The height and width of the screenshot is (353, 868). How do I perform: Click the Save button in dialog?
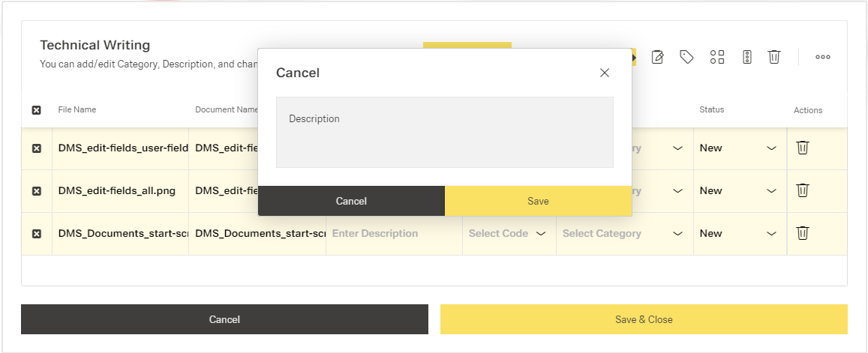pos(538,201)
